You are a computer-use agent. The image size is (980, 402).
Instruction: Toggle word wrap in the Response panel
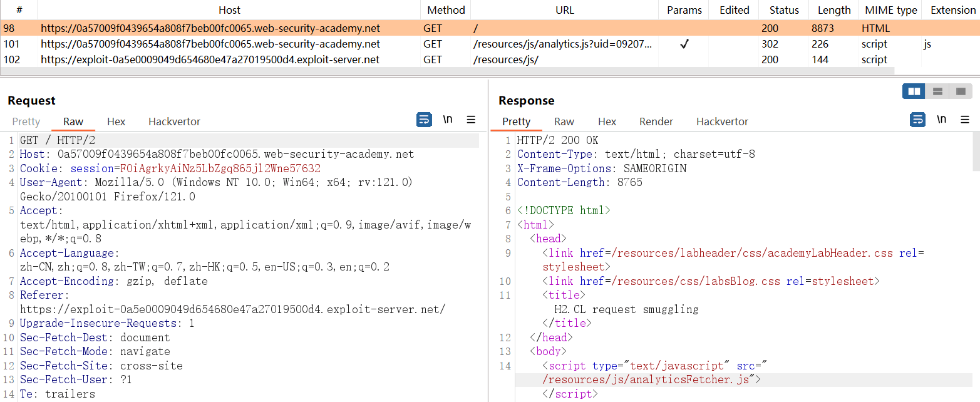pyautogui.click(x=917, y=120)
